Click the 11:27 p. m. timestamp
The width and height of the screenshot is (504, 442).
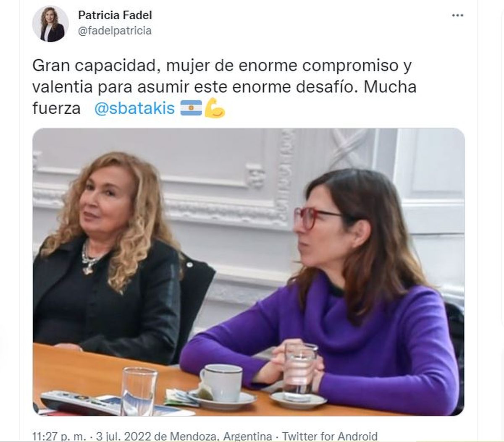point(59,436)
